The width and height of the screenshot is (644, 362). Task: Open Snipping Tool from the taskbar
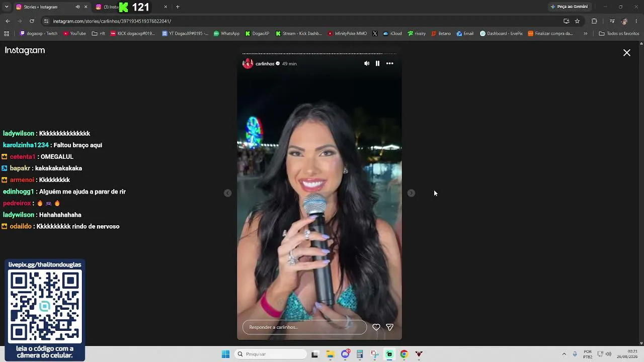tap(374, 354)
